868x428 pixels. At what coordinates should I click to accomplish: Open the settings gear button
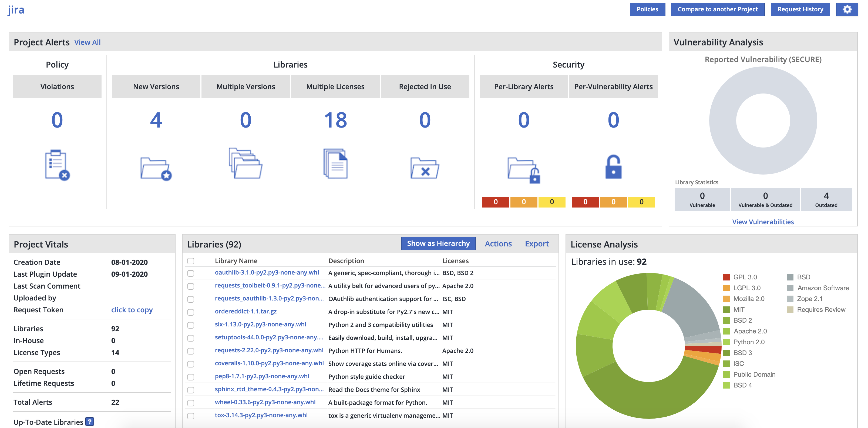pos(847,9)
